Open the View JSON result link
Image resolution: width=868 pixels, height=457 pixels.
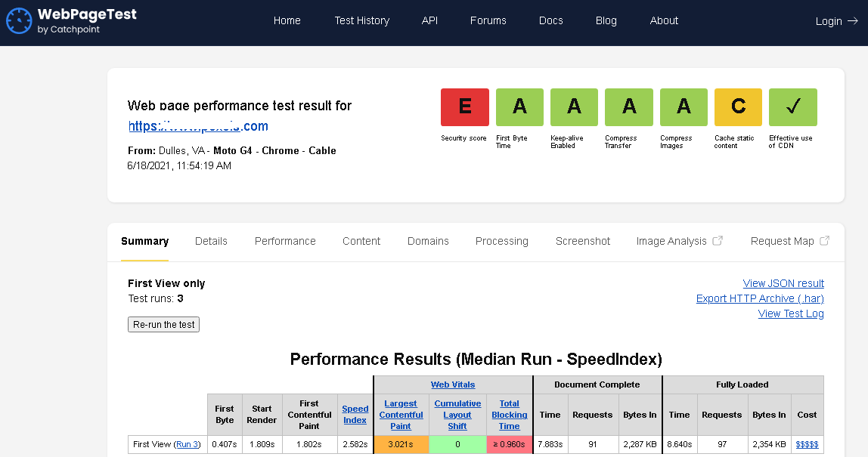point(783,283)
